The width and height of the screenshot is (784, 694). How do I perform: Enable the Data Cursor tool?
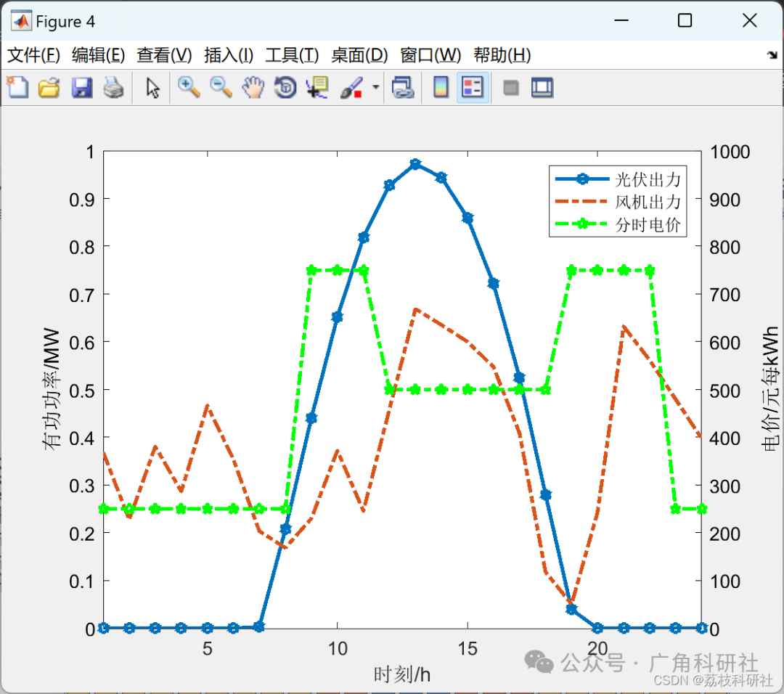pyautogui.click(x=317, y=88)
